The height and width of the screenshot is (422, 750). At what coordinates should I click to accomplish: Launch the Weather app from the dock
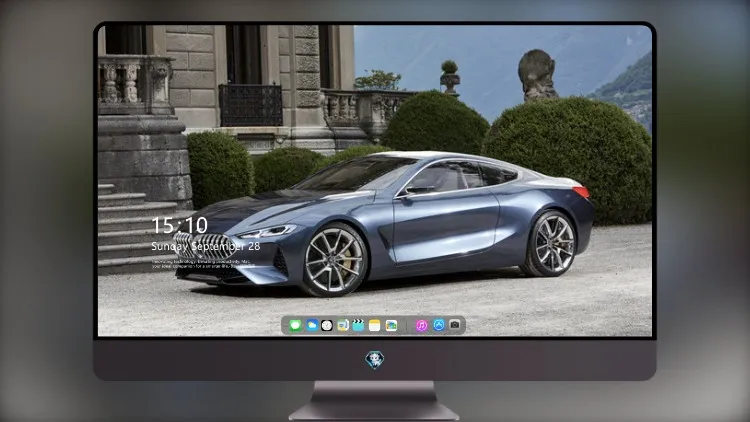(x=312, y=325)
